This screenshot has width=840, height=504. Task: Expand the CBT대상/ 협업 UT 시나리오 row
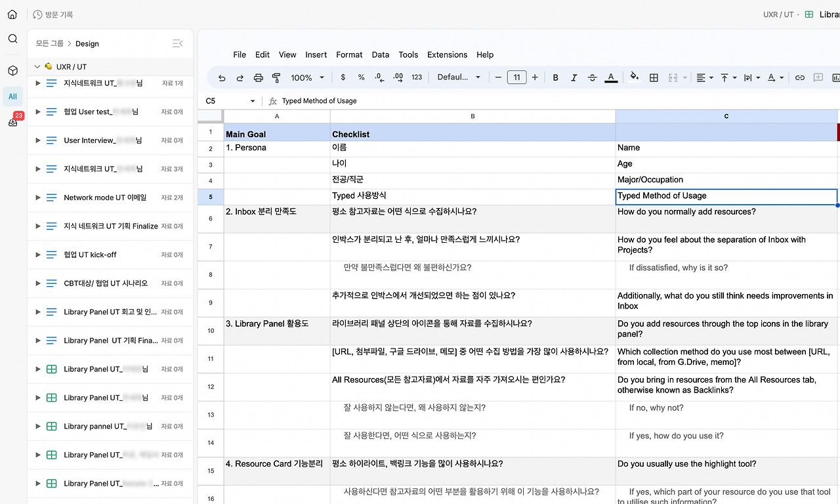pyautogui.click(x=37, y=283)
